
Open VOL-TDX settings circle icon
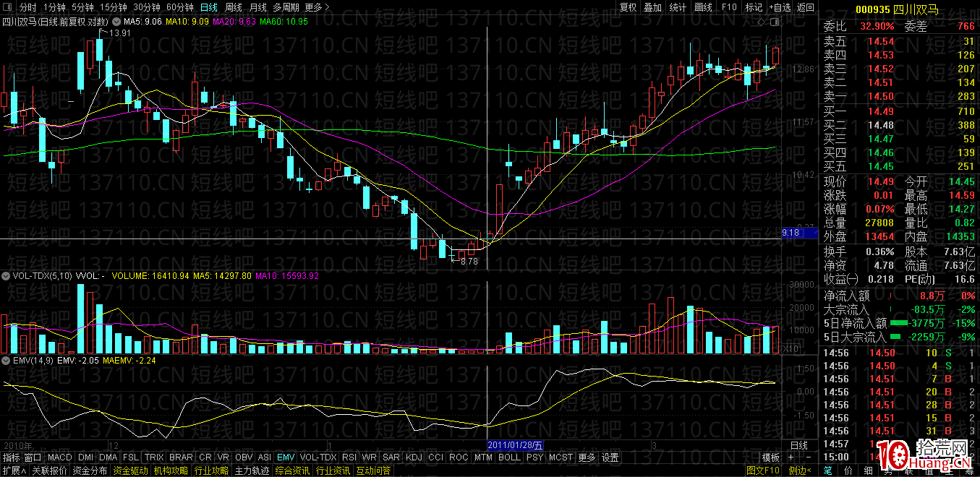tap(5, 275)
